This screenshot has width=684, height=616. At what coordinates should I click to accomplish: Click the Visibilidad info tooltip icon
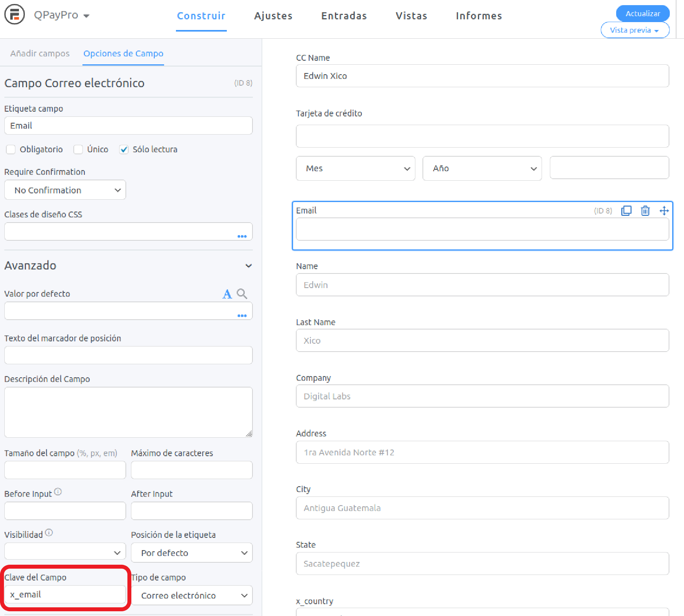coord(49,533)
